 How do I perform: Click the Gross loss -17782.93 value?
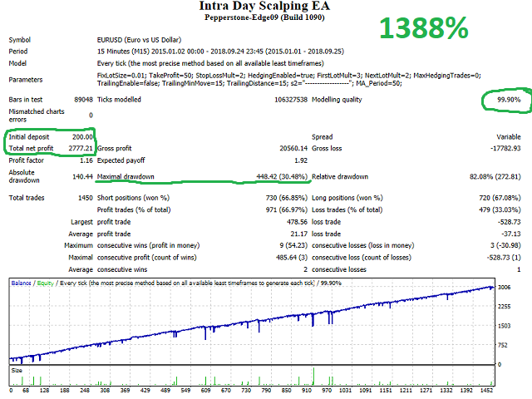pyautogui.click(x=505, y=148)
